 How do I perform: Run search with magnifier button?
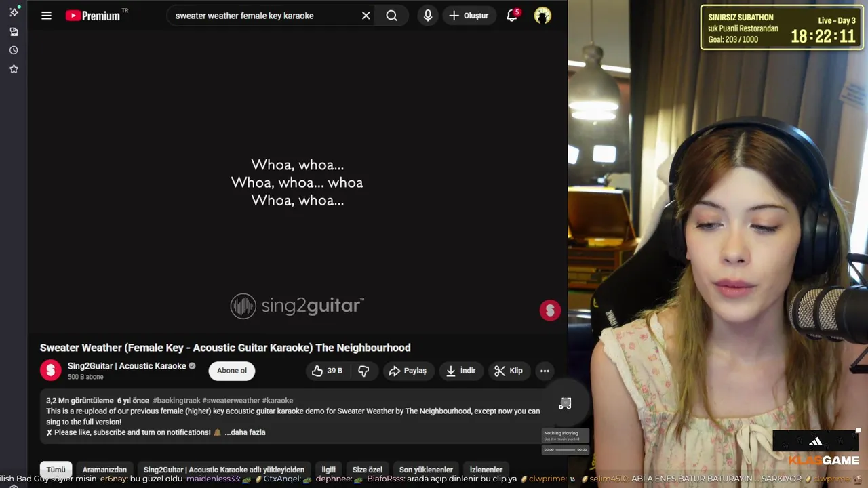pos(392,16)
